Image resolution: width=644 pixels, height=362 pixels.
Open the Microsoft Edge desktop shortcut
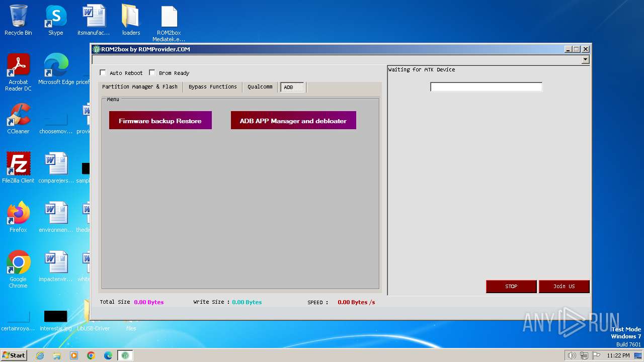tap(56, 69)
